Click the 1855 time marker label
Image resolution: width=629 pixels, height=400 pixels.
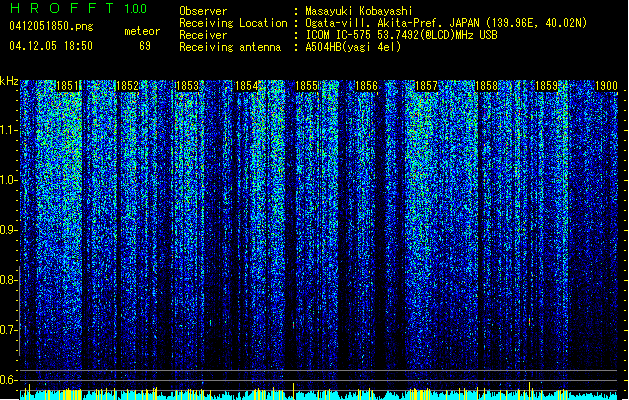click(306, 86)
